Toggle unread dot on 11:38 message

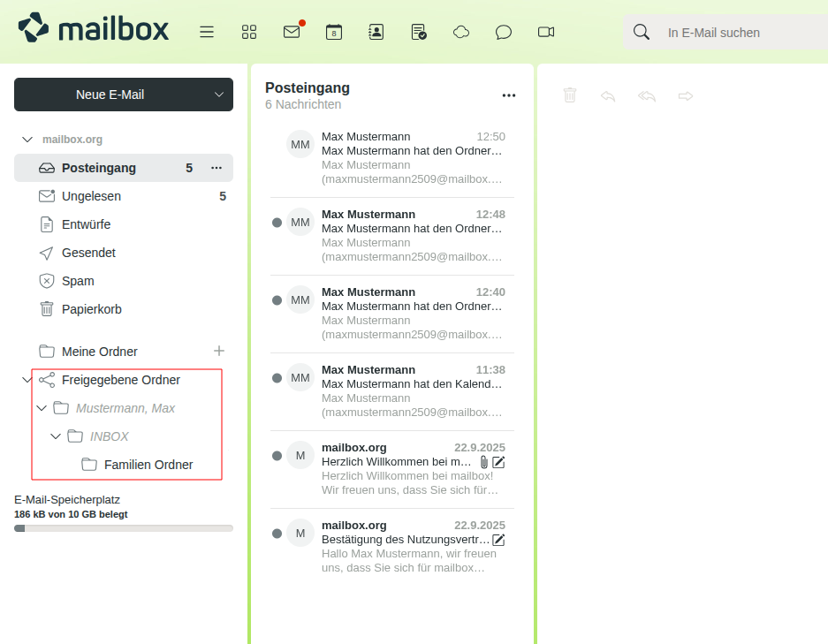pyautogui.click(x=277, y=378)
